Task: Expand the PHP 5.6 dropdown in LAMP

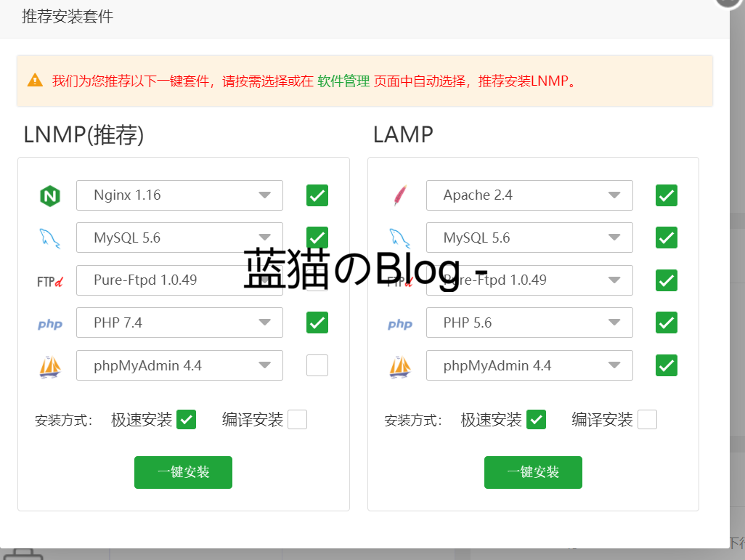Action: coord(529,322)
